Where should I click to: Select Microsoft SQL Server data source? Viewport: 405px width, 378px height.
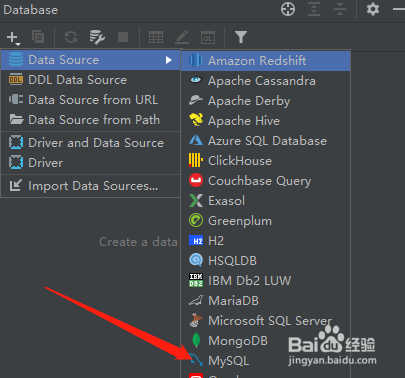[x=266, y=321]
